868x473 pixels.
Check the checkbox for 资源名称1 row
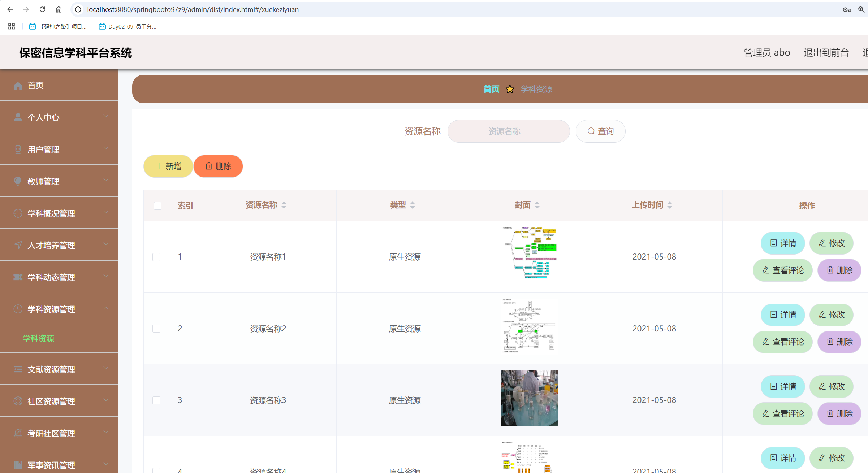tap(157, 257)
